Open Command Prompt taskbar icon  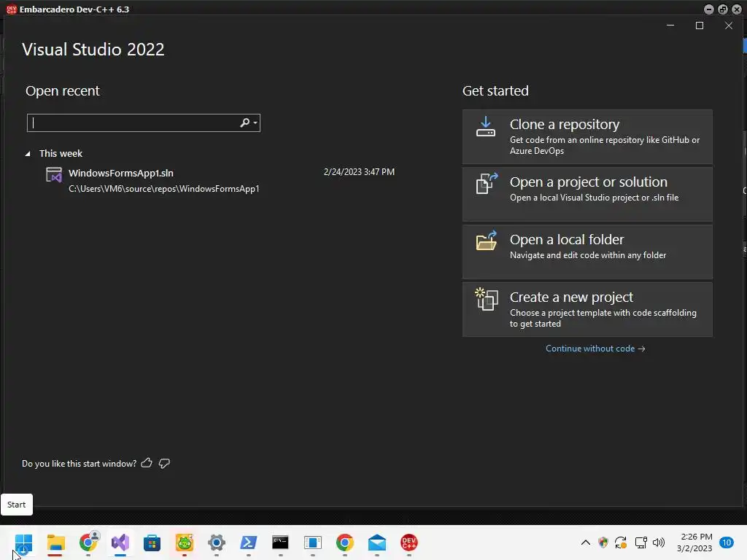pyautogui.click(x=280, y=542)
